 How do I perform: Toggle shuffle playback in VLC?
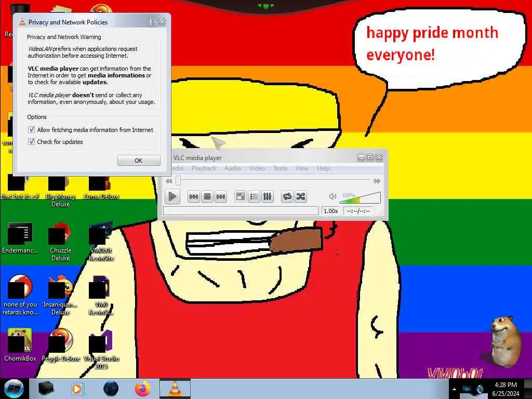coord(301,196)
